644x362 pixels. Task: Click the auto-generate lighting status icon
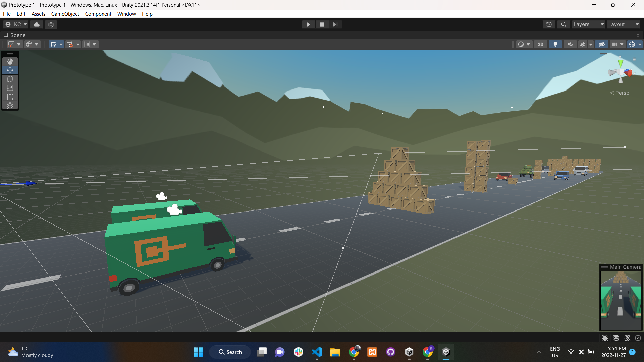(x=627, y=338)
